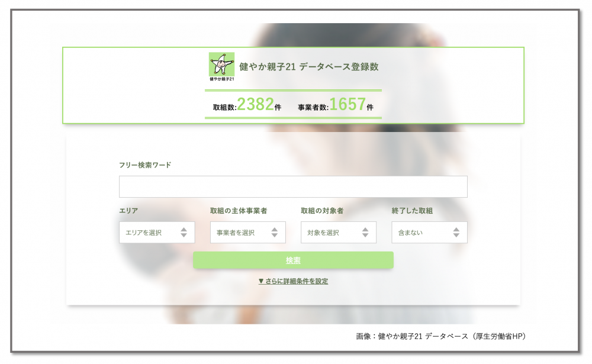Click the 取組の主体事業者 label
The image size is (592, 364).
(239, 211)
